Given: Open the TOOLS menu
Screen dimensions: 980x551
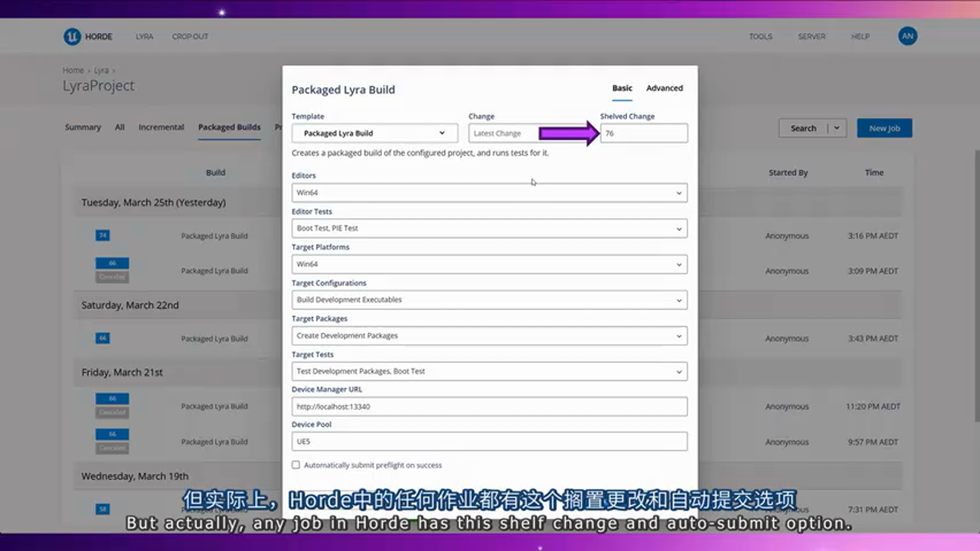Looking at the screenshot, I should coord(760,36).
